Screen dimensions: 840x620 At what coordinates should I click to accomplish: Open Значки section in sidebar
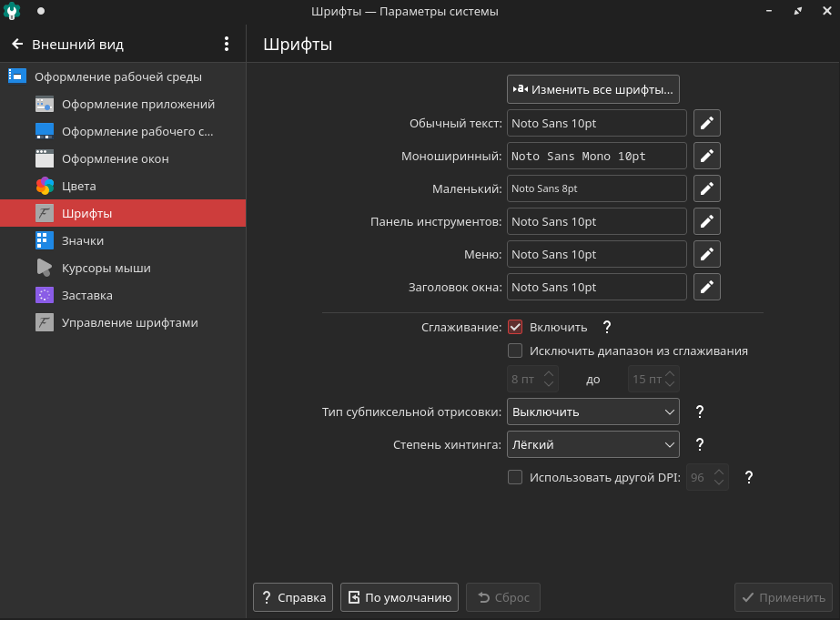pos(83,240)
